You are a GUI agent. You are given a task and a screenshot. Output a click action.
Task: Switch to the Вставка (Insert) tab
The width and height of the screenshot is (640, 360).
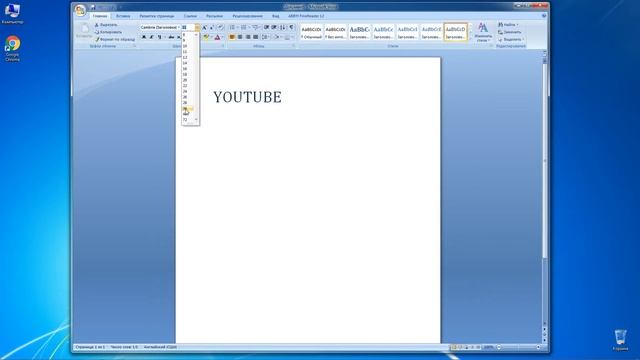[x=123, y=16]
